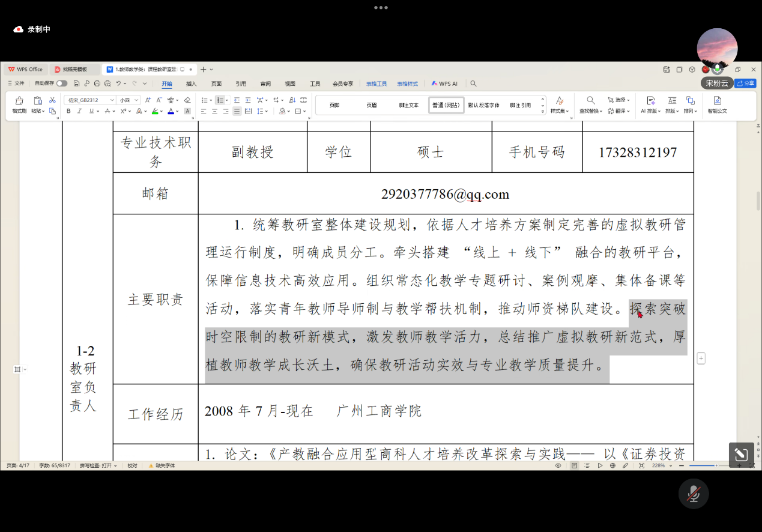
Task: Click the italic formatting icon
Action: tap(79, 111)
